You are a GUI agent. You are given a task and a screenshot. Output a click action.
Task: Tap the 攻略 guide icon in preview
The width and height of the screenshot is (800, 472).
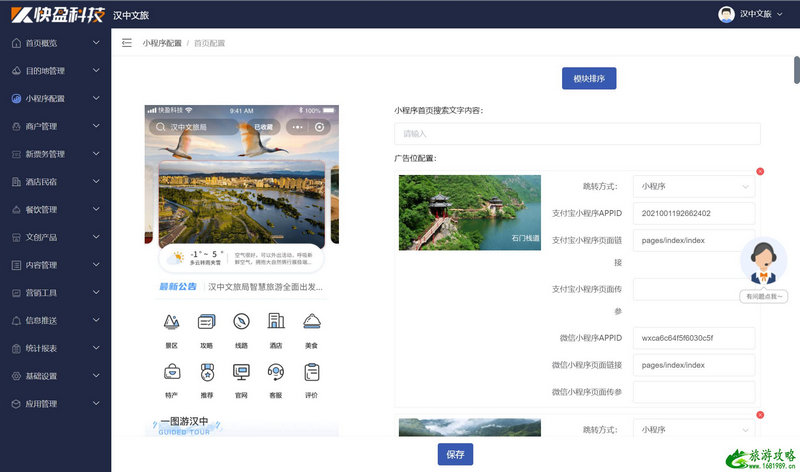click(206, 322)
